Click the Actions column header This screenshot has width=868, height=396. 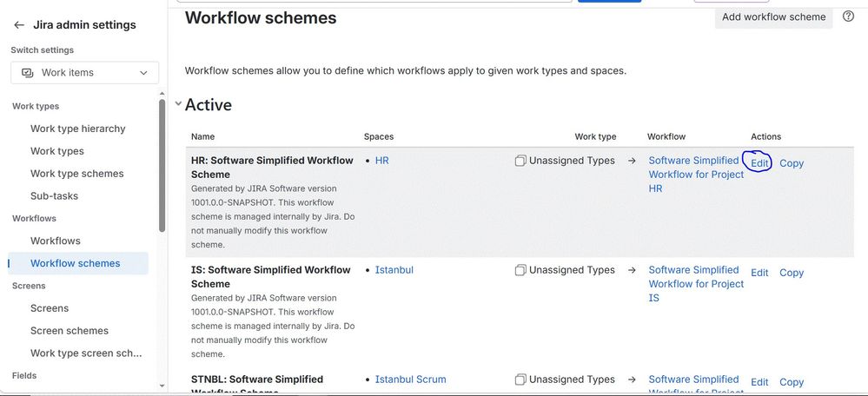[x=766, y=136]
